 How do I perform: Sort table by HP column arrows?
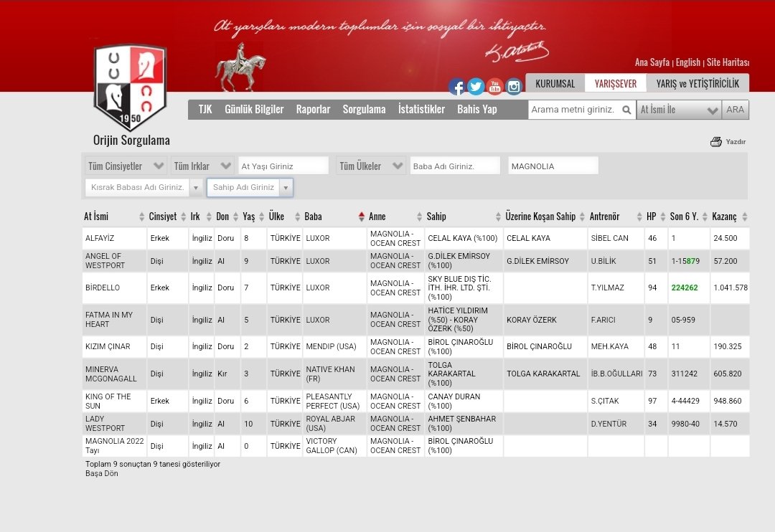tap(663, 217)
